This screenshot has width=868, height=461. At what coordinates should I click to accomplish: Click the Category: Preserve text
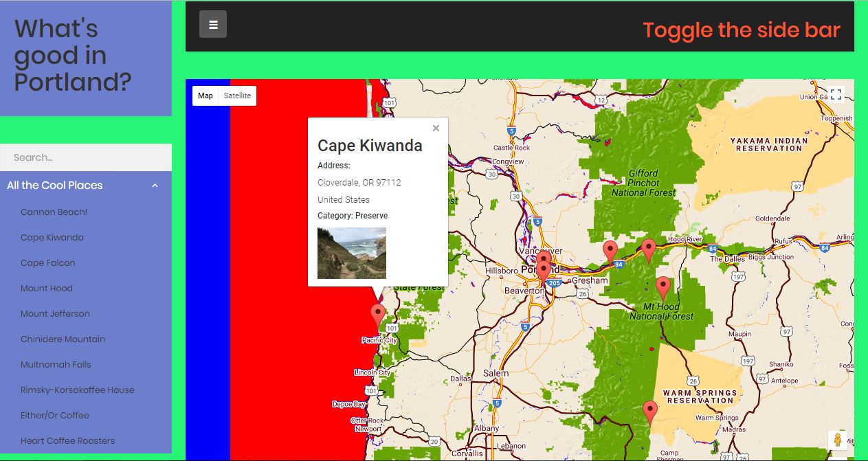click(353, 216)
